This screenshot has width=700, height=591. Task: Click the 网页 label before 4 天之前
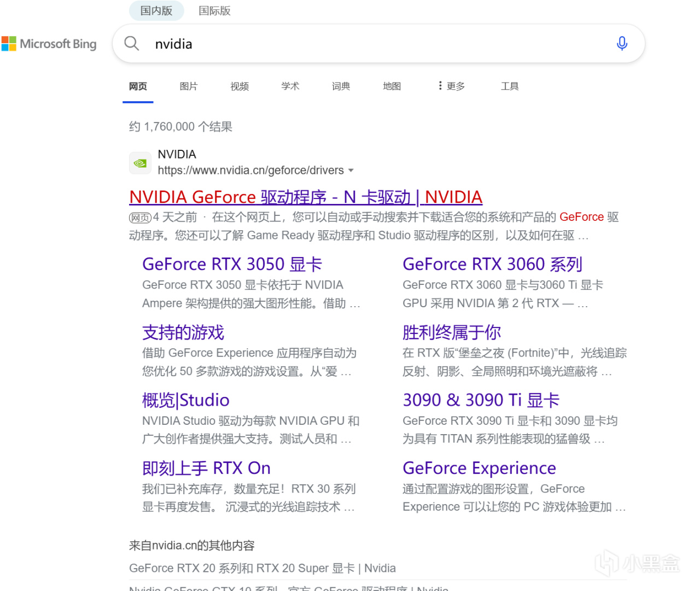(x=140, y=218)
